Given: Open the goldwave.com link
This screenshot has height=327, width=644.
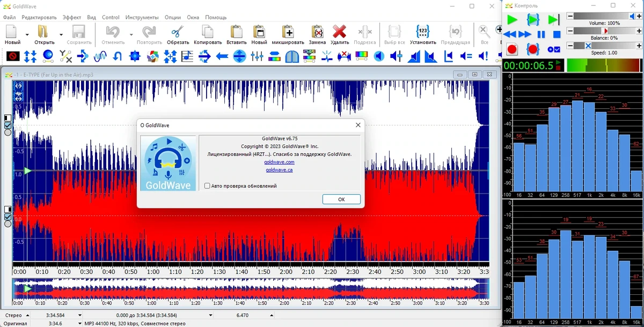Looking at the screenshot, I should 279,162.
